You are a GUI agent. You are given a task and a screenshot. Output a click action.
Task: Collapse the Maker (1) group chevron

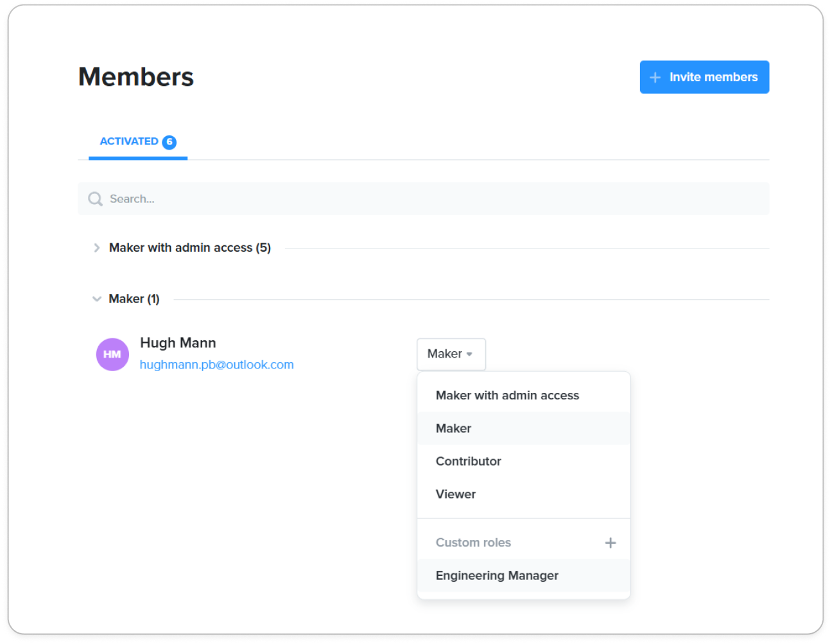coord(96,299)
